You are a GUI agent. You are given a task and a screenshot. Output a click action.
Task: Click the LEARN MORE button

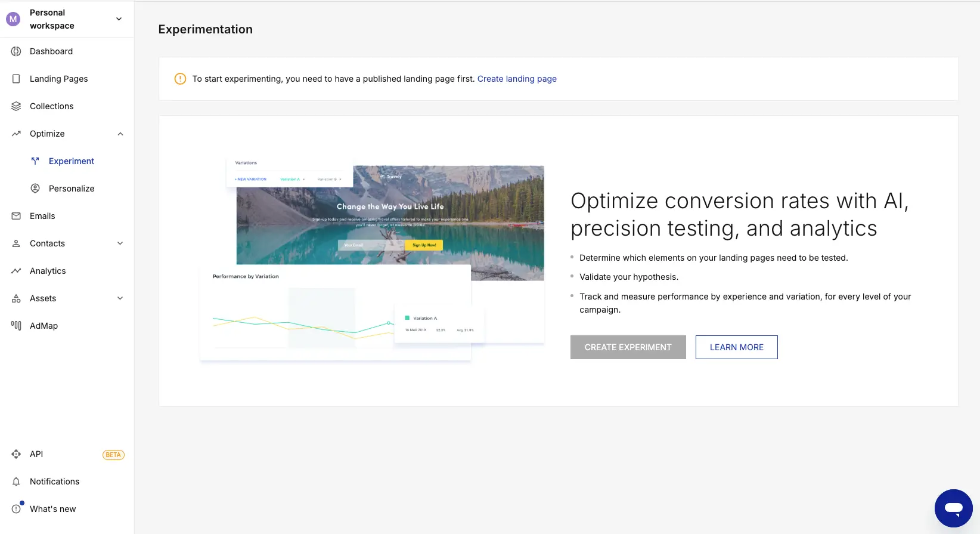[x=737, y=347]
